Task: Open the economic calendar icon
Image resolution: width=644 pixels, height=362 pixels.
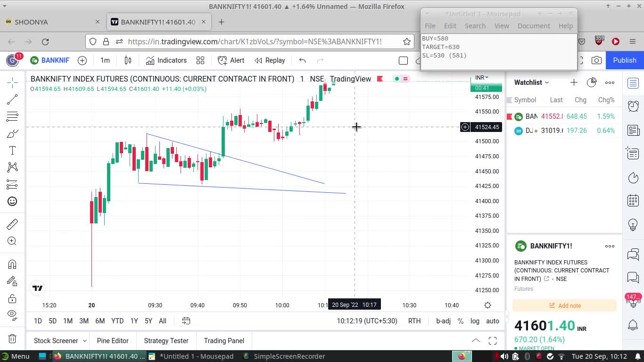Action: pyautogui.click(x=633, y=201)
